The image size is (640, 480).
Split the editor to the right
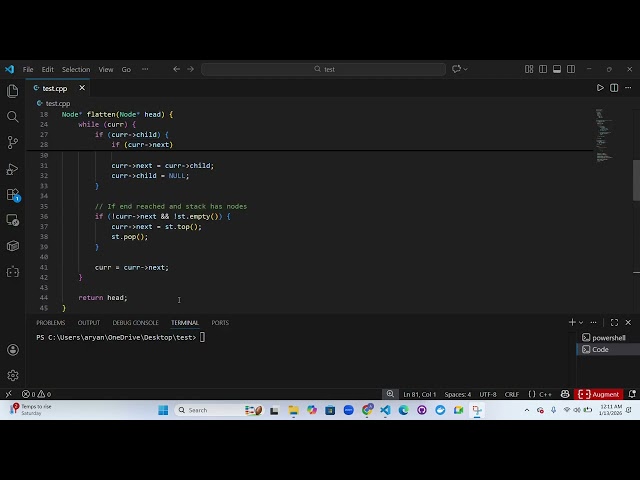tap(614, 88)
